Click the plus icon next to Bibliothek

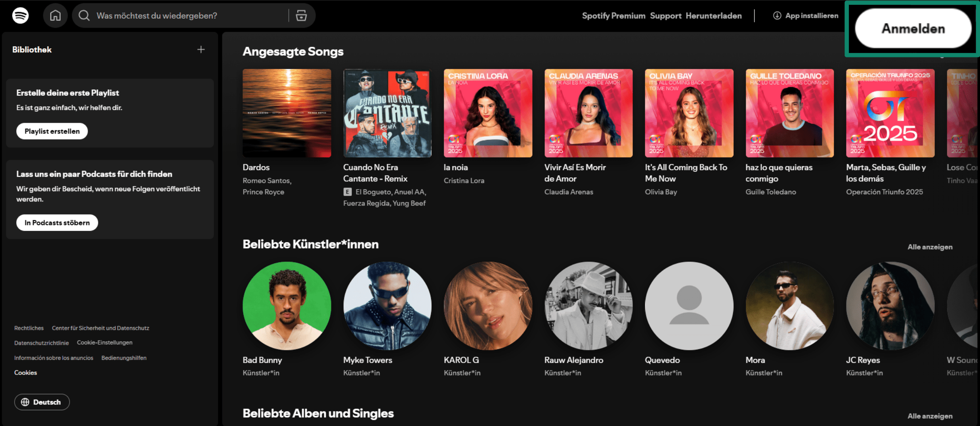pos(201,49)
